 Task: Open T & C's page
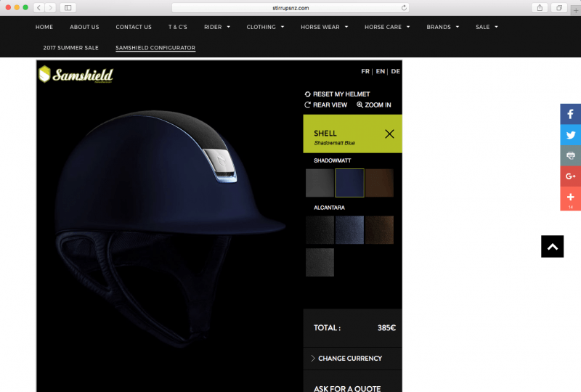(x=177, y=27)
